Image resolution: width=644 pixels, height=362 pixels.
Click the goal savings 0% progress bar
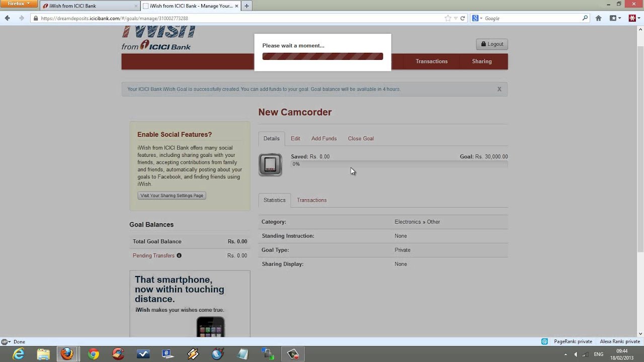(x=399, y=164)
